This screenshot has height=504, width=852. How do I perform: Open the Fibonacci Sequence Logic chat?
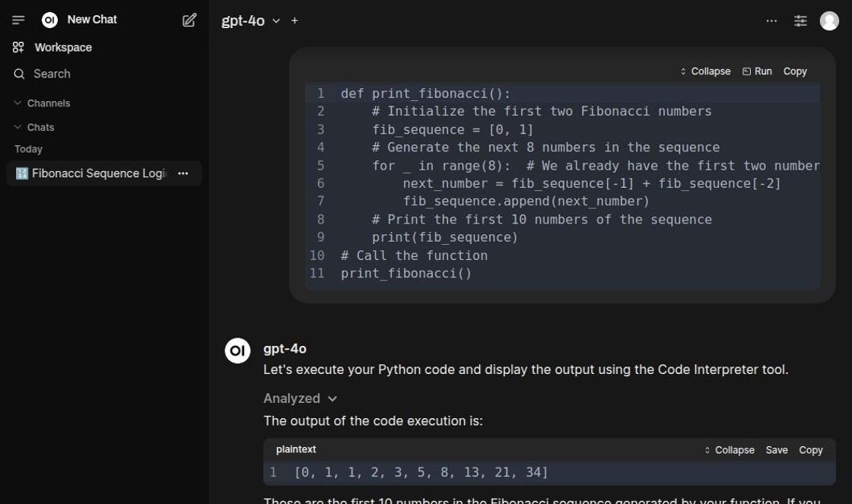coord(91,173)
